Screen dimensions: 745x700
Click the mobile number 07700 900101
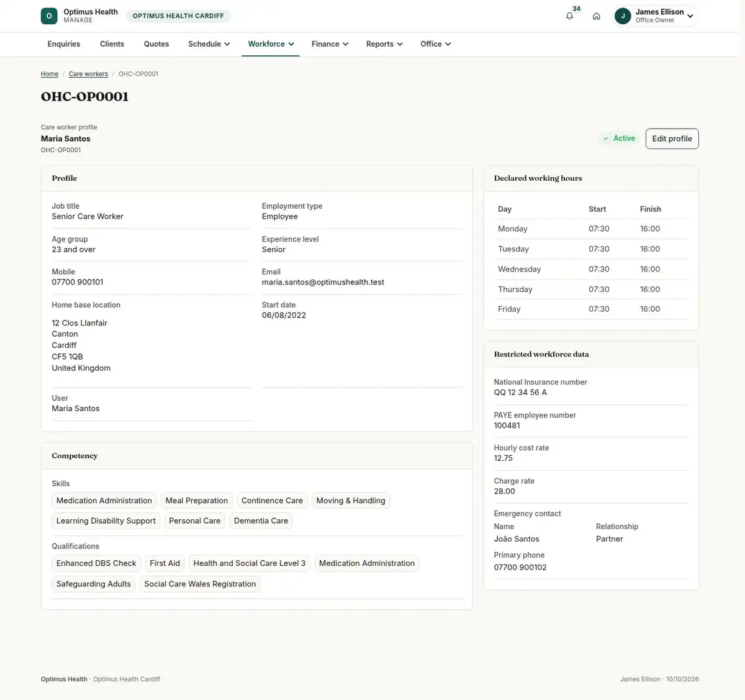tap(78, 282)
